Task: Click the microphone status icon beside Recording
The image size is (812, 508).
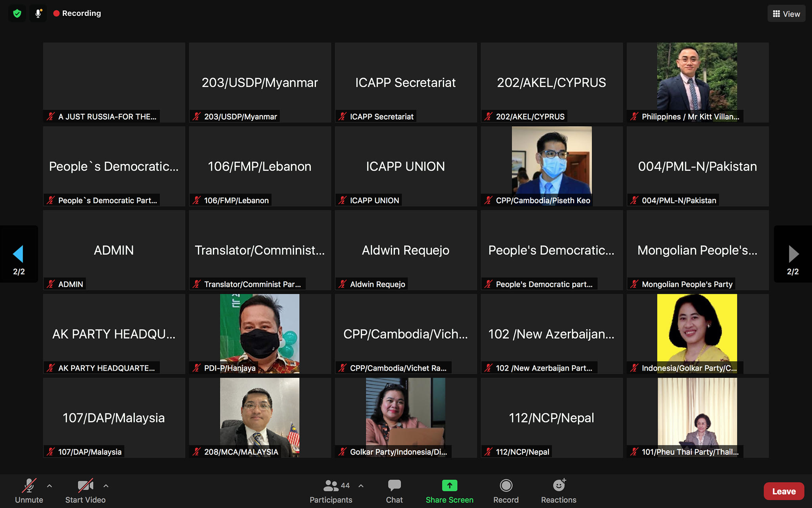Action: [38, 13]
